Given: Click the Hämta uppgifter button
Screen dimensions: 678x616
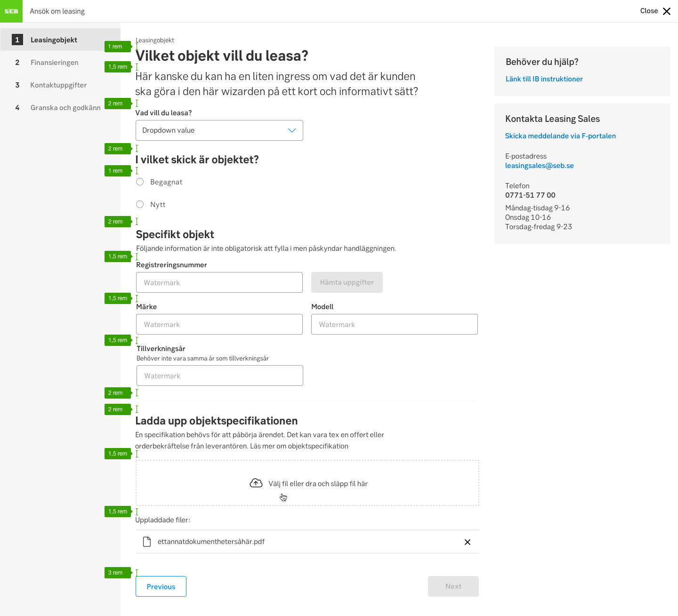Looking at the screenshot, I should point(347,282).
